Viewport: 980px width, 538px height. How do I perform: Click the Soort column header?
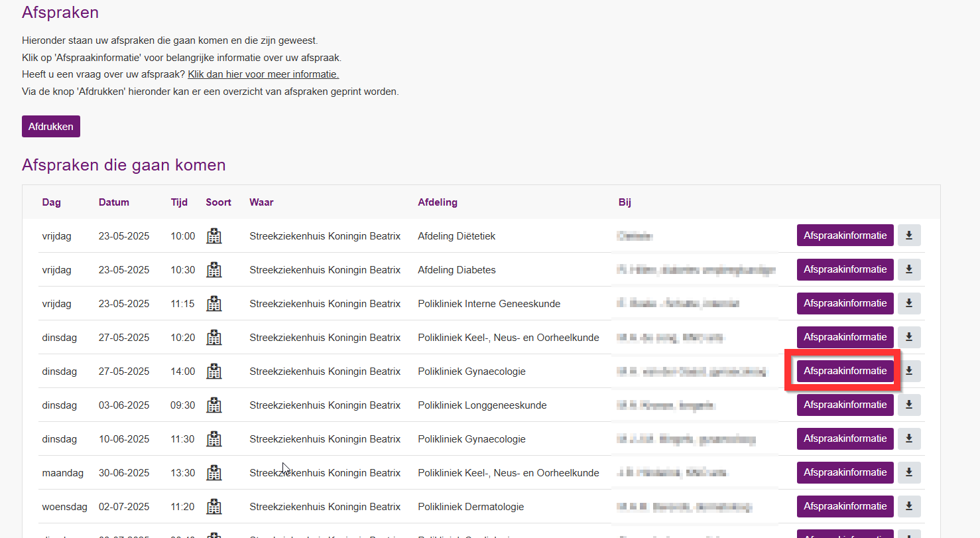[x=219, y=202]
